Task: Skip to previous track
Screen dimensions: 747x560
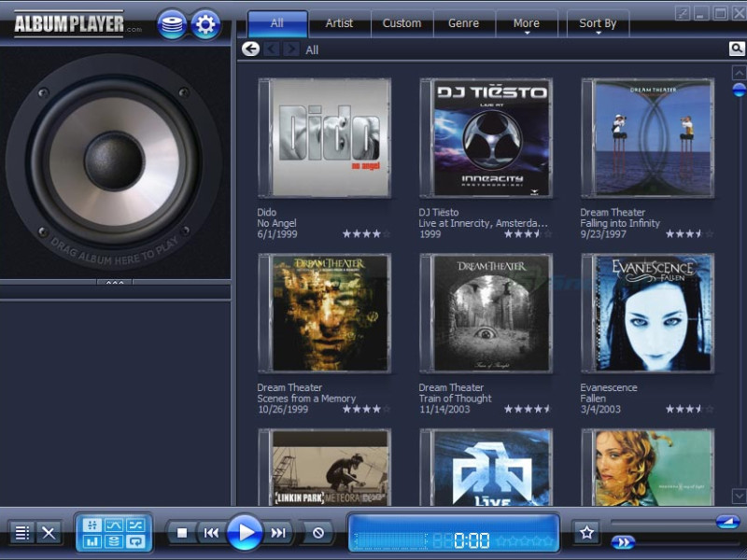Action: tap(211, 532)
